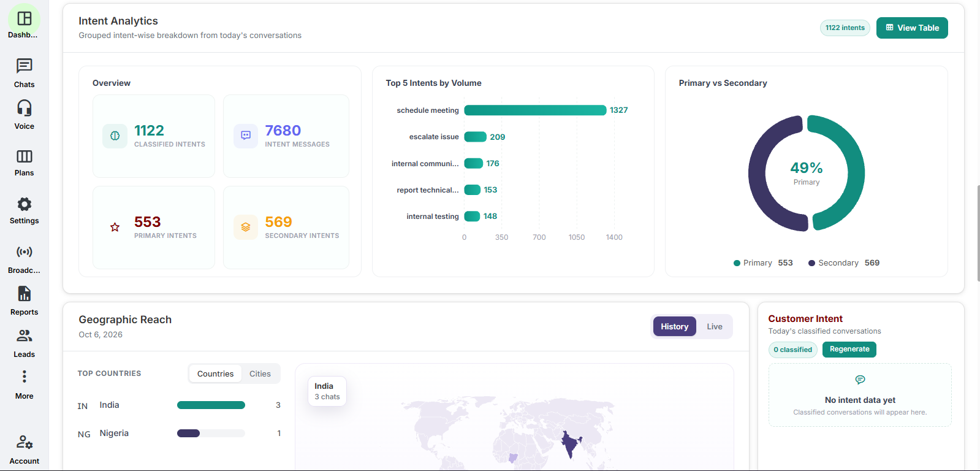Go to Plans in sidebar
Screen dimensions: 980x471
click(25, 156)
